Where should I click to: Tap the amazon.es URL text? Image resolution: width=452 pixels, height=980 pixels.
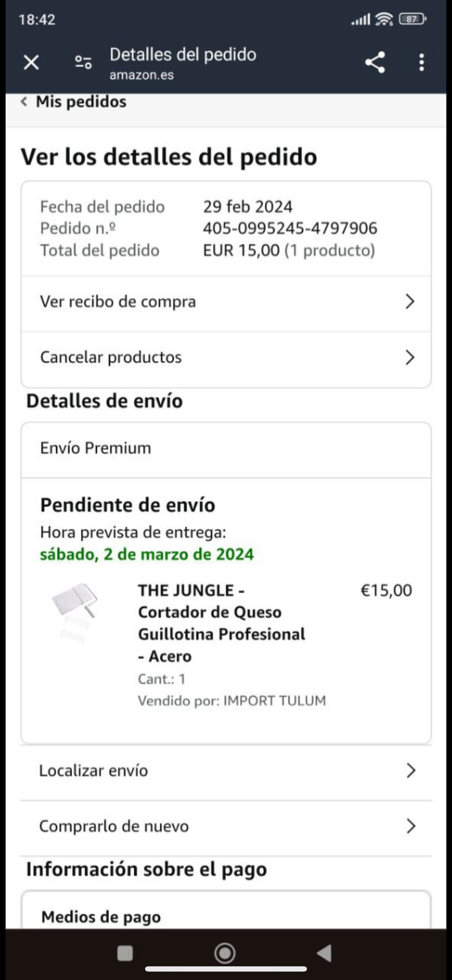pos(142,75)
